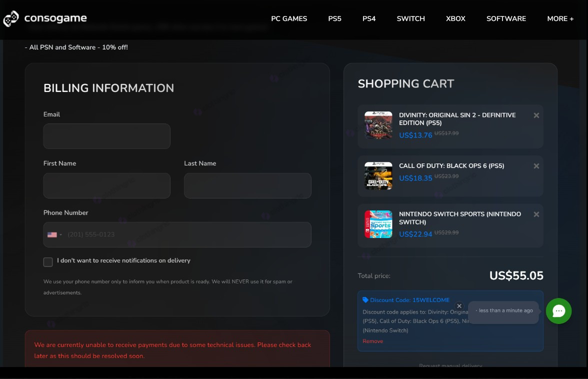Open the XBOX menu
Viewport: 588px width, 379px height.
click(455, 18)
